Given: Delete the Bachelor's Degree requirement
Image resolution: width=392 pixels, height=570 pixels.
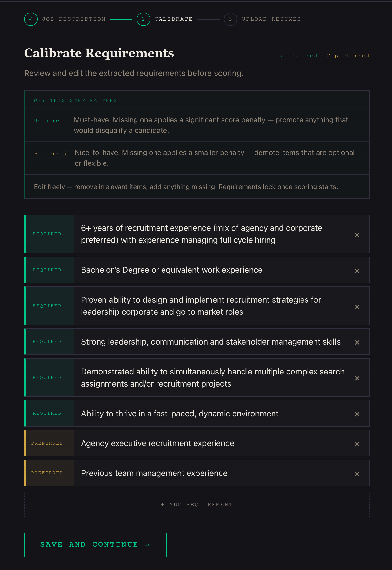Looking at the screenshot, I should [x=357, y=271].
